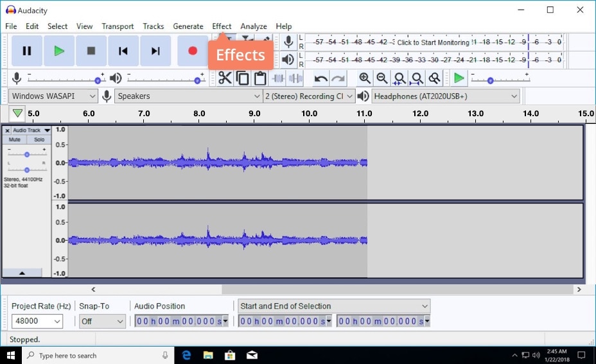Open the 2 (Stereo) Recording Channels dropdown
The image size is (596, 364).
(x=309, y=96)
